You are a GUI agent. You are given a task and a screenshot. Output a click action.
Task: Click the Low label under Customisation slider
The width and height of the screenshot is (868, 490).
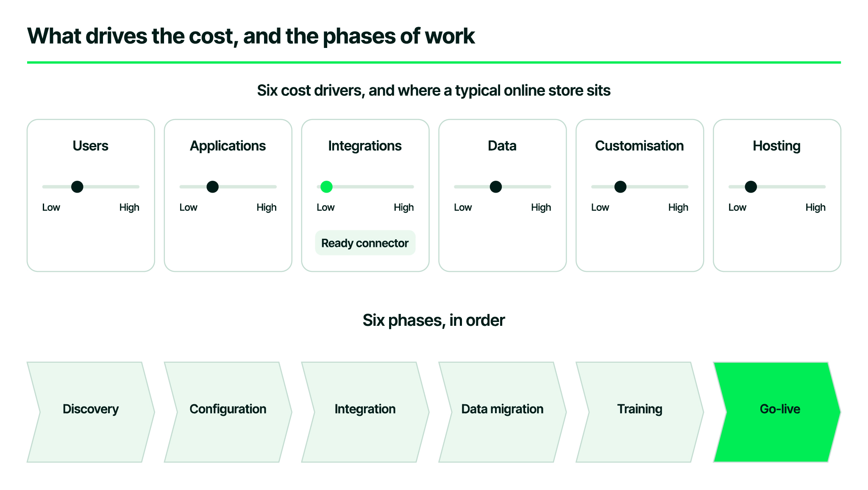(601, 207)
